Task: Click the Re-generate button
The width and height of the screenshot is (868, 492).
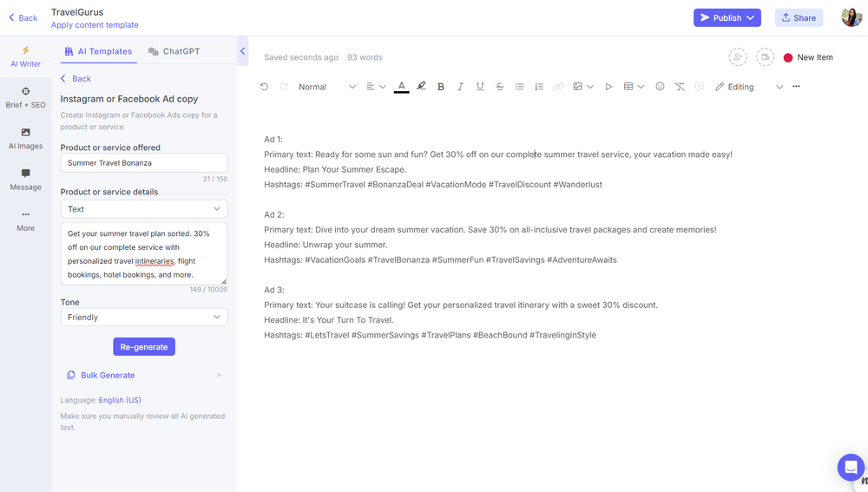Action: pos(144,347)
